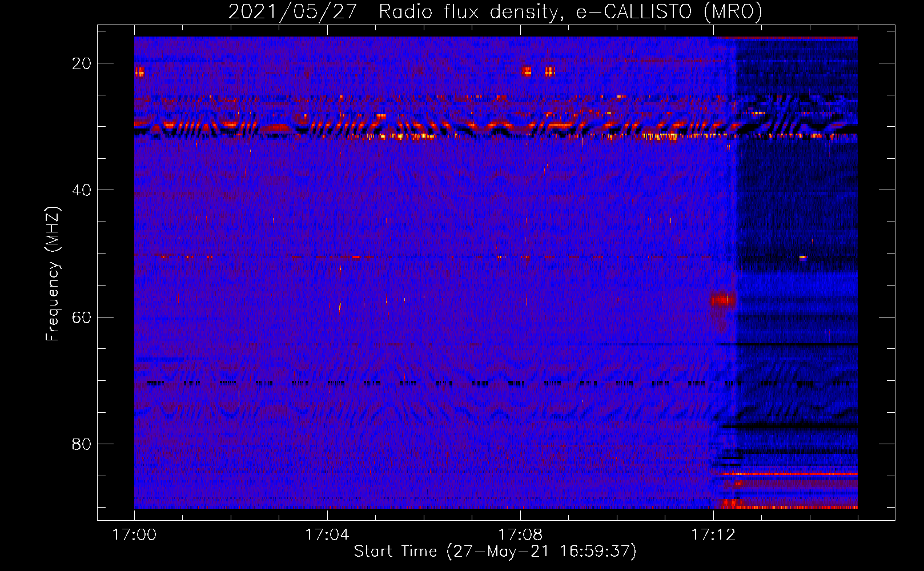Screen dimensions: 924x571
Task: Click the 17:08 time tick label
Action: pyautogui.click(x=520, y=535)
